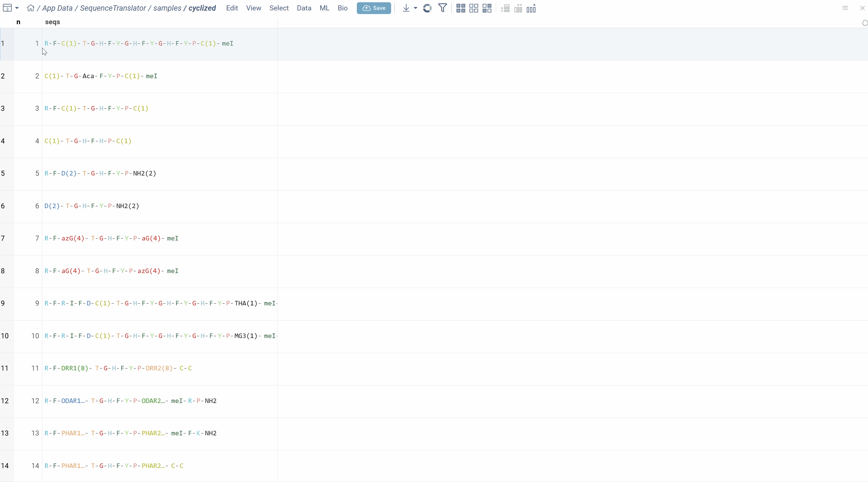Image resolution: width=868 pixels, height=482 pixels.
Task: Expand the dropdown next to the download icon
Action: 416,8
